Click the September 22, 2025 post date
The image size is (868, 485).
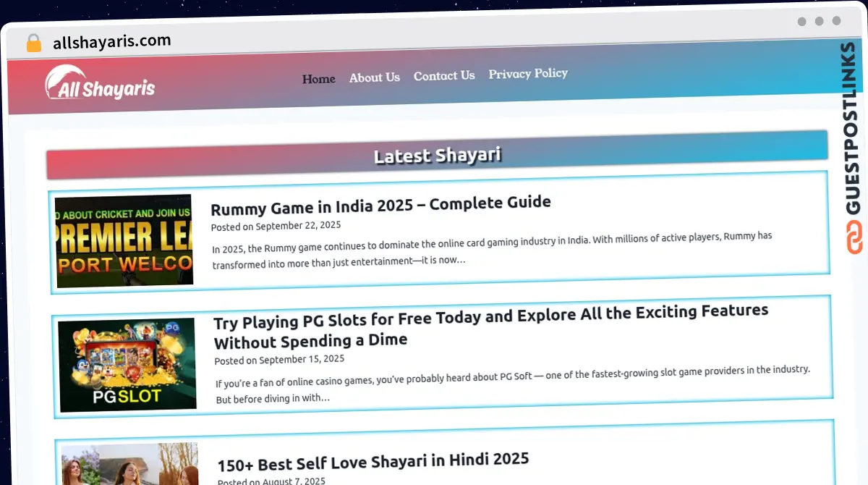click(298, 226)
